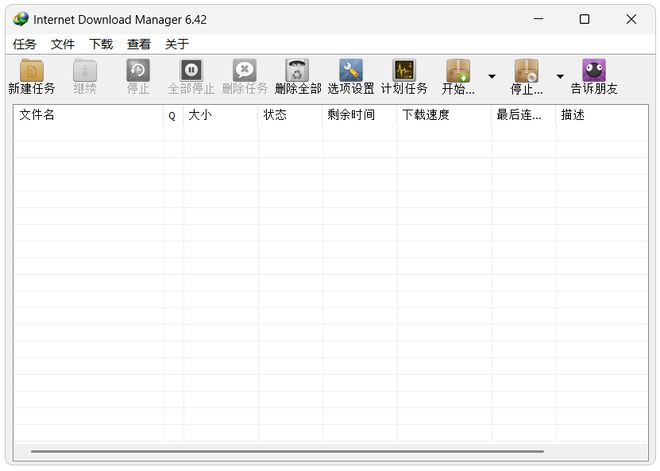Screen dimensions: 660x471
Task: Sort by 描述 column header
Action: click(602, 115)
